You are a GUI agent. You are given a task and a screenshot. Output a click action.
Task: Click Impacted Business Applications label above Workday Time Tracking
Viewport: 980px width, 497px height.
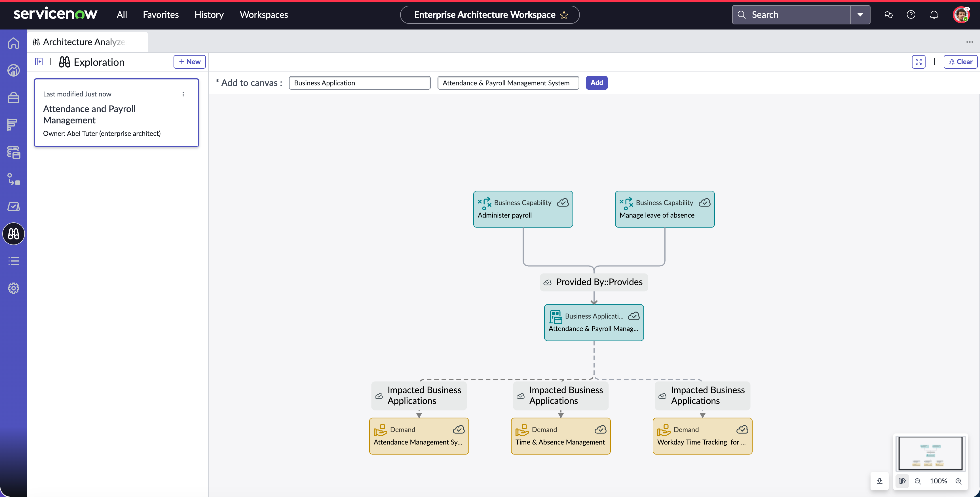tap(703, 395)
